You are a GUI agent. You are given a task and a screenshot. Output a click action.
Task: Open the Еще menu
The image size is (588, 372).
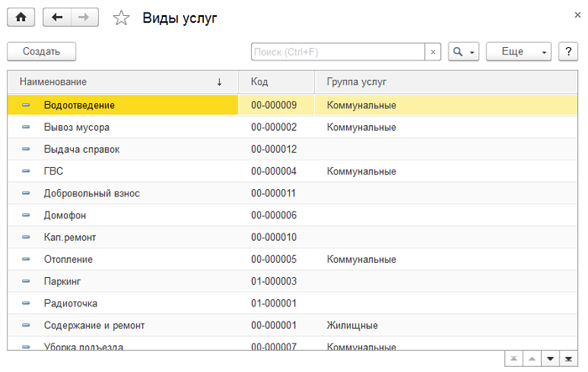pos(518,52)
